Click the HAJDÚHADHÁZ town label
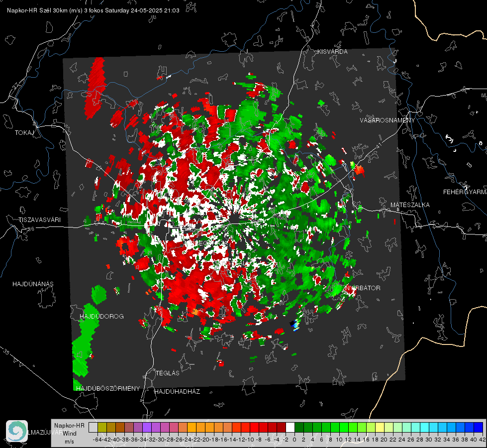This screenshot has width=487, height=448. 177,392
